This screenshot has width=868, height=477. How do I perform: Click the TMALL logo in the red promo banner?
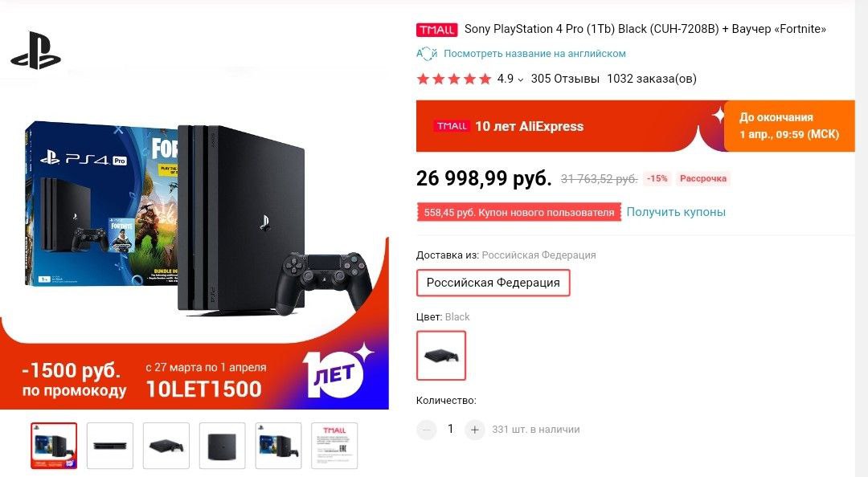452,126
